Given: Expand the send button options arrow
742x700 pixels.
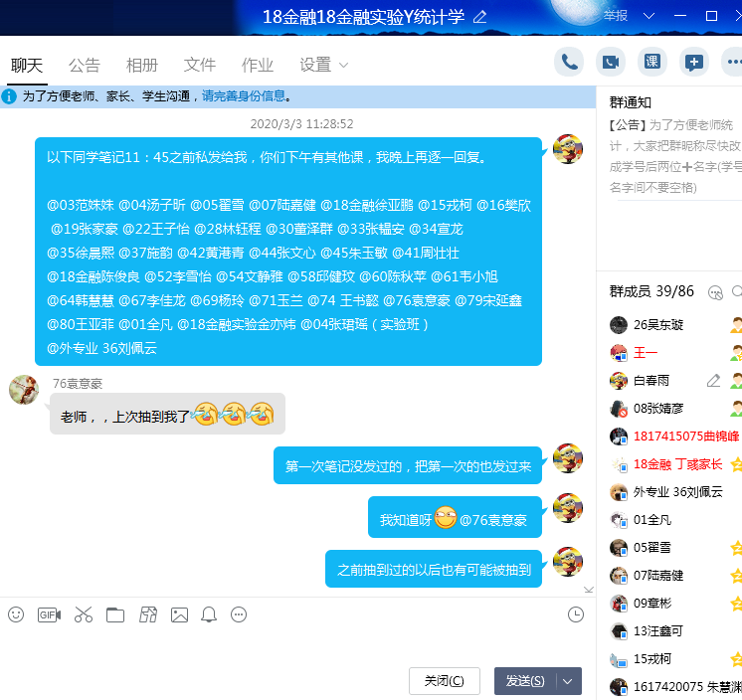Looking at the screenshot, I should coord(568,681).
